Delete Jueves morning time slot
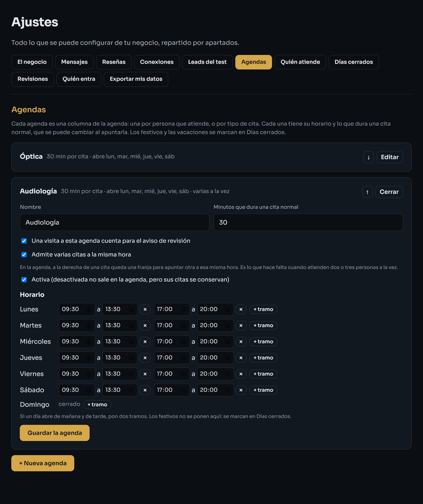The height and width of the screenshot is (504, 423). click(145, 358)
